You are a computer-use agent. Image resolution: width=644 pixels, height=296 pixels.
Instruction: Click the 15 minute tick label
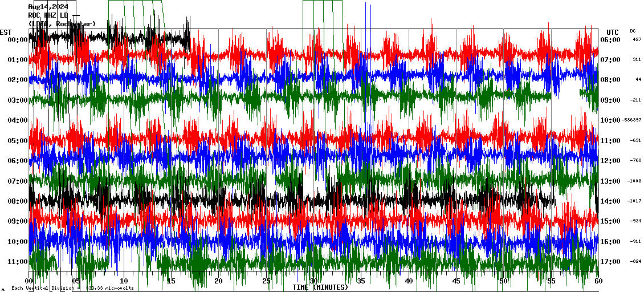tap(171, 281)
